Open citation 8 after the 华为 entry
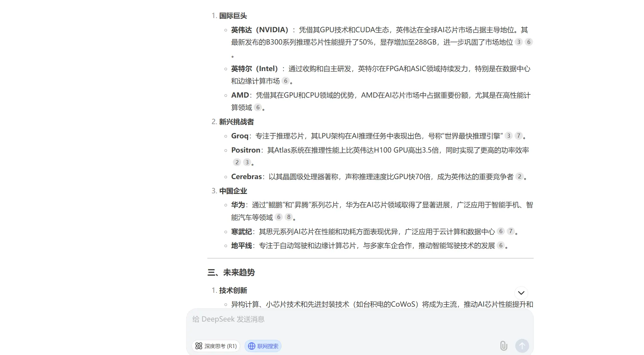 click(x=289, y=217)
